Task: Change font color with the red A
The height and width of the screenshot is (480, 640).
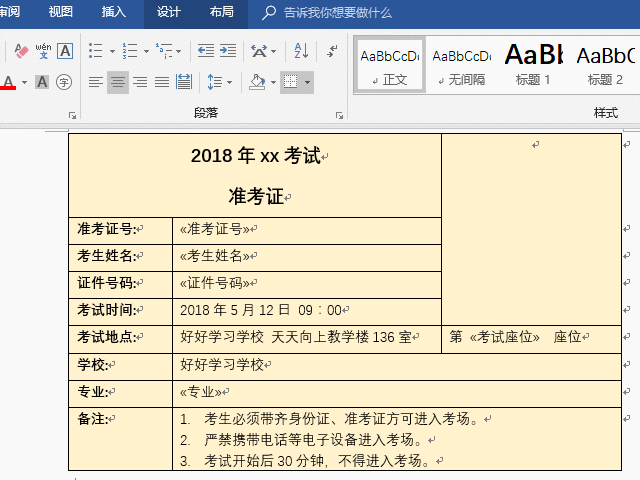Action: (x=9, y=82)
